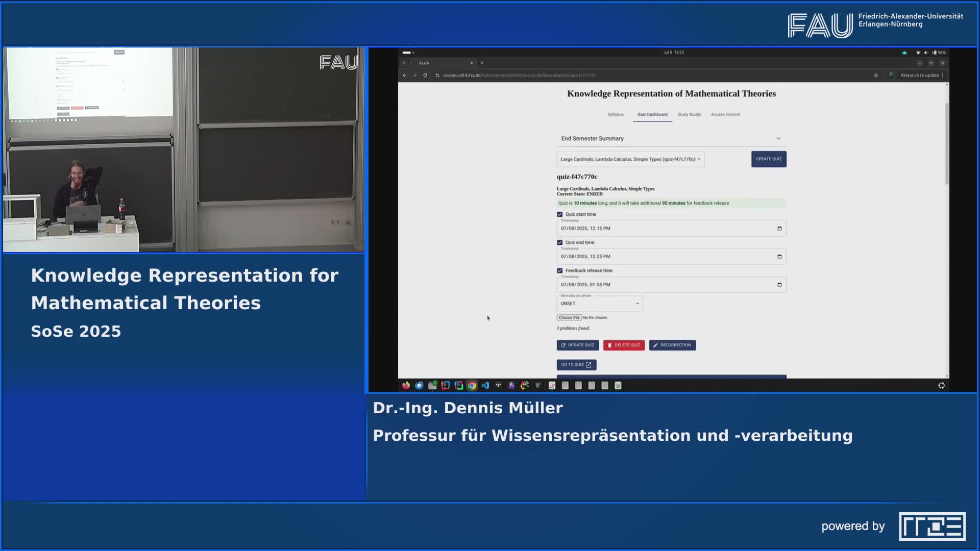Open the manually set phase UNSET dropdown

599,304
